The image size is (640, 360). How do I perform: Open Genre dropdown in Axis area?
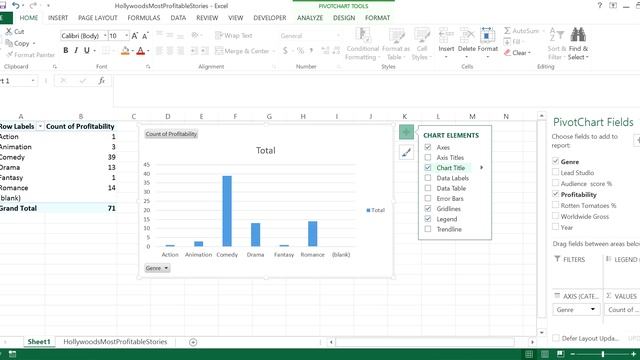point(593,310)
